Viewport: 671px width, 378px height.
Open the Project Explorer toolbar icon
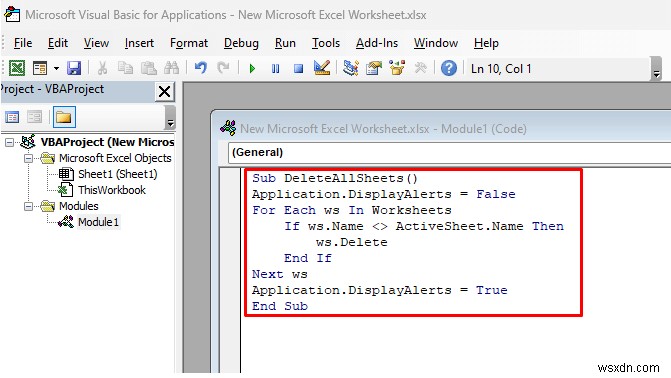(x=350, y=68)
